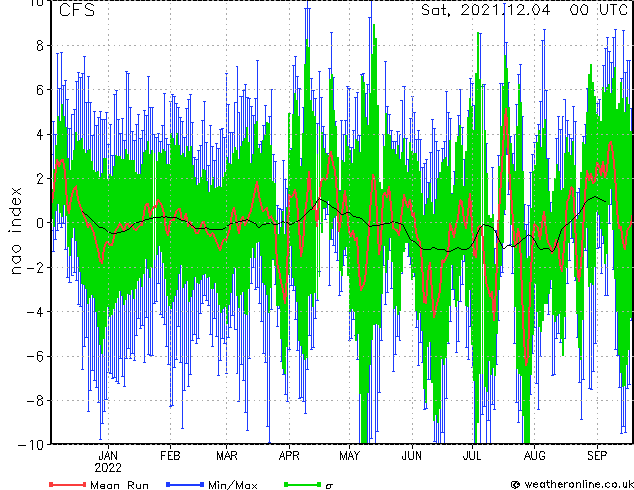This screenshot has width=634, height=490.
Task: Click the CFS title label
Action: coord(77,10)
